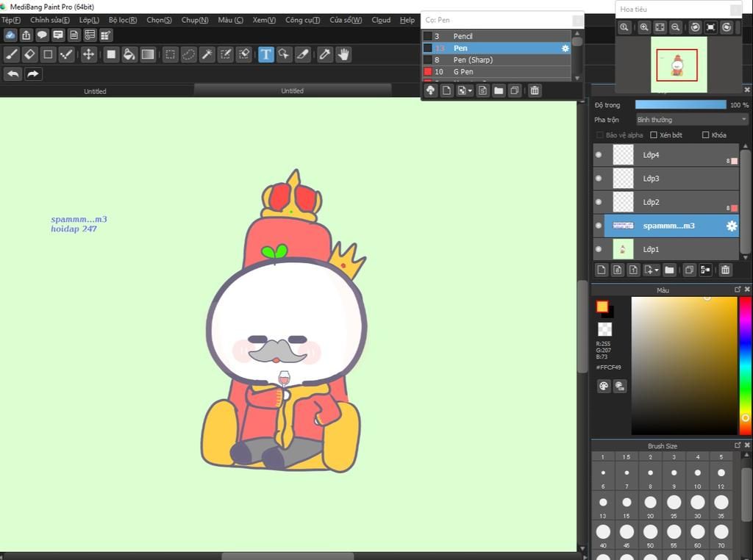The width and height of the screenshot is (753, 560).
Task: Open the brush add dropdown arrow
Action: tap(470, 90)
